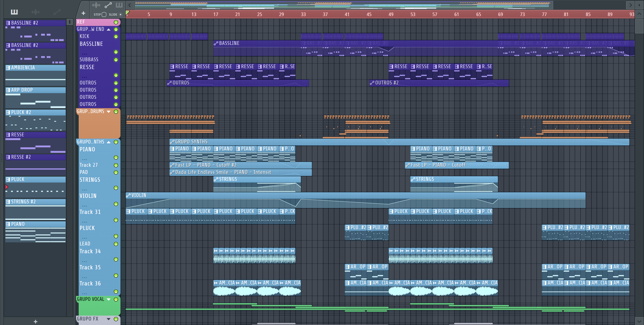Screen dimensions: 644x325
Task: Jump to bar 73 on the timeline
Action: click(x=523, y=15)
